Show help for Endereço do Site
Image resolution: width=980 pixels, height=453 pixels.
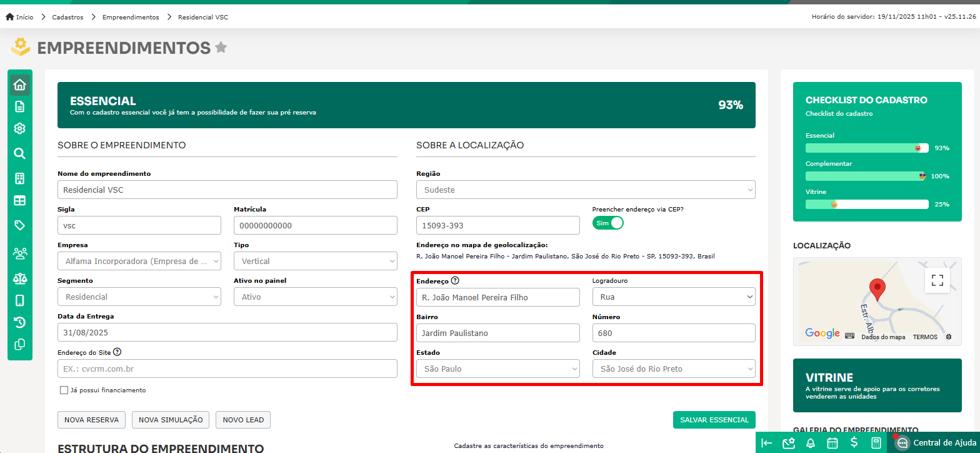pos(117,352)
